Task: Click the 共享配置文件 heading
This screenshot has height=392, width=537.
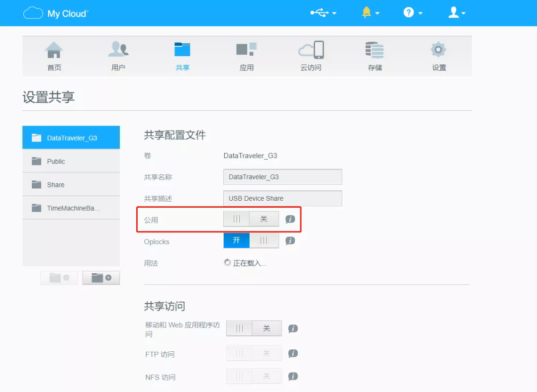Action: (x=175, y=135)
